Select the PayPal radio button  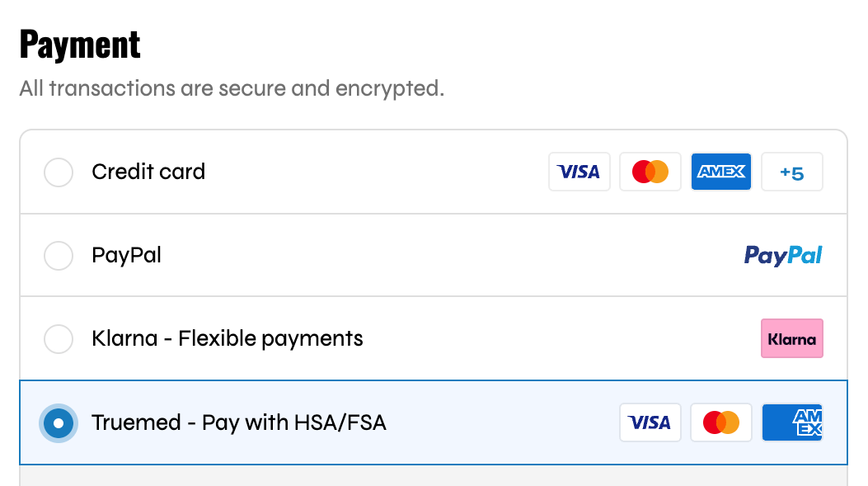[58, 256]
